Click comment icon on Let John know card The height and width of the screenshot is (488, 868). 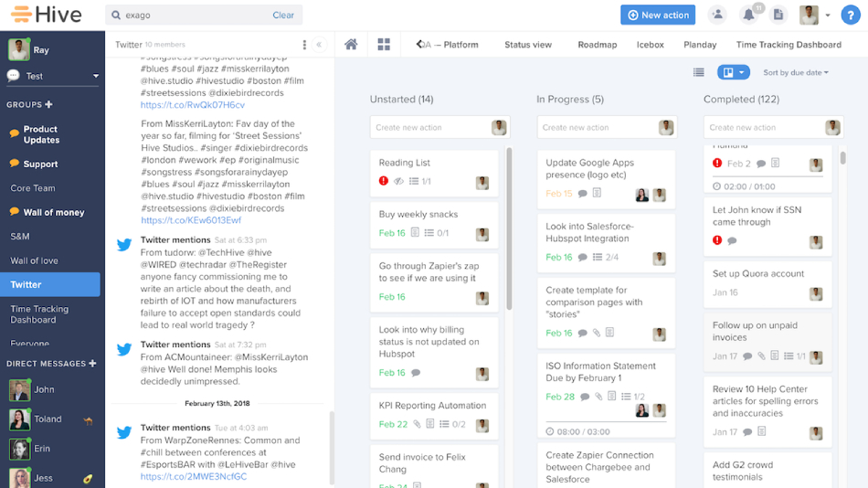(x=732, y=241)
